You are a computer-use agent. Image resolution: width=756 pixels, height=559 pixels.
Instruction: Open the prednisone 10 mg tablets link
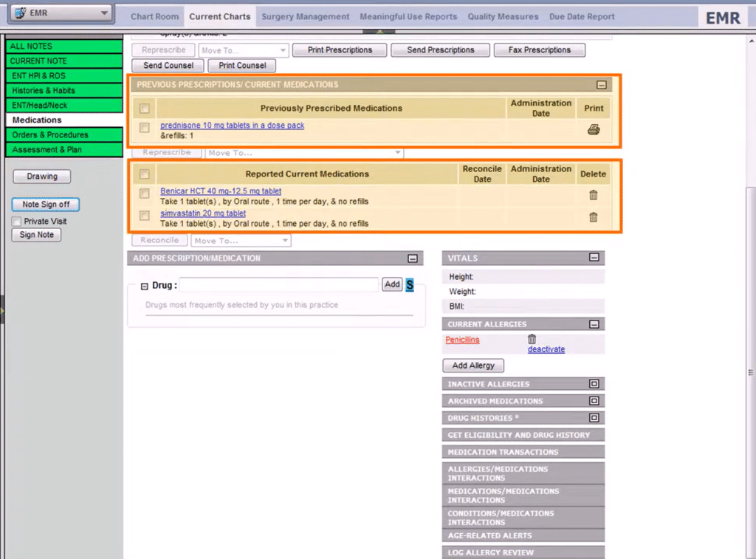tap(232, 126)
